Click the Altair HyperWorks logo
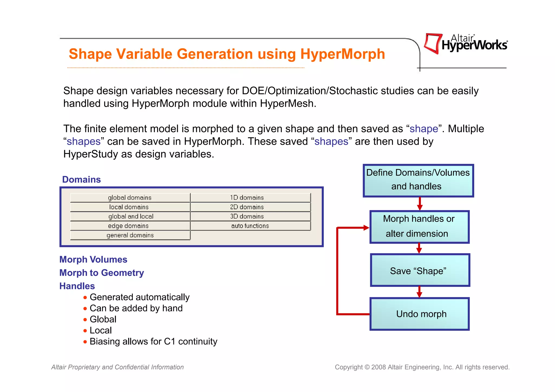 pos(466,44)
